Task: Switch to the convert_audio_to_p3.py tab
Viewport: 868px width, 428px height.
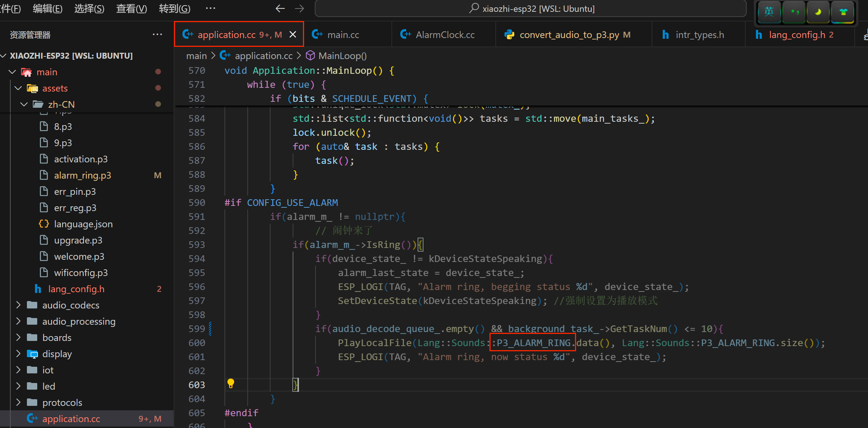Action: pos(569,35)
